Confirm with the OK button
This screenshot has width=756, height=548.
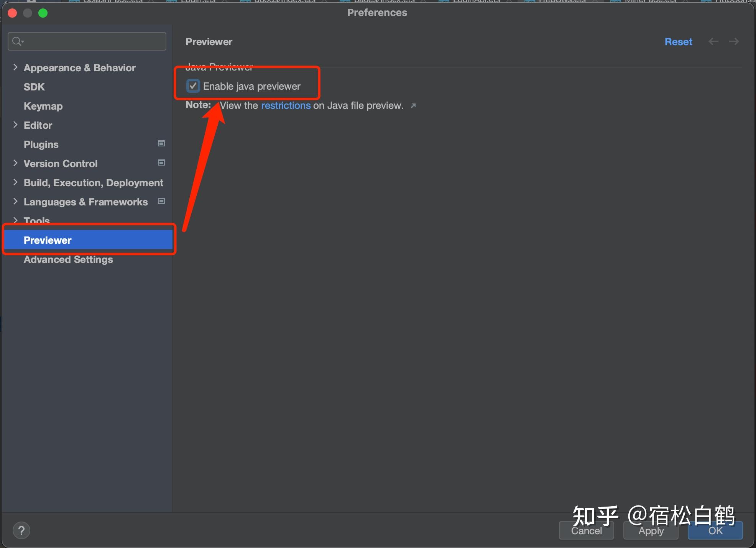[715, 531]
